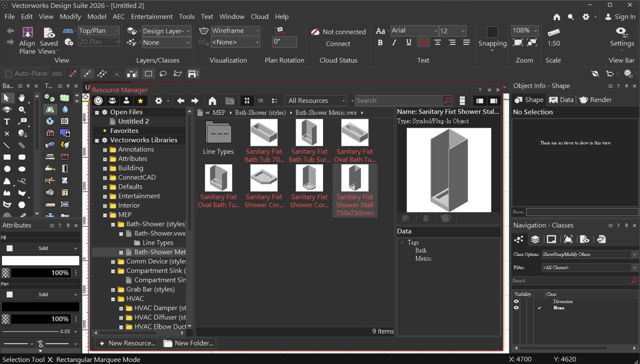The height and width of the screenshot is (364, 640).
Task: Switch Resource Manager to thumbnail view
Action: coord(246,101)
